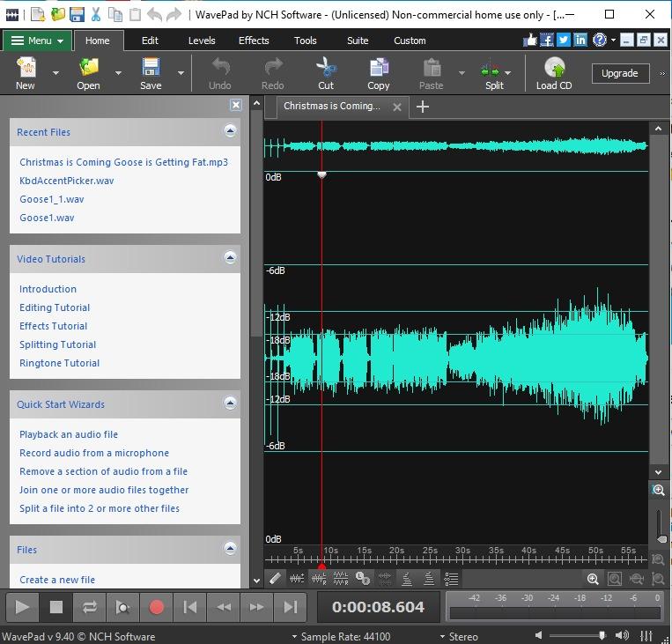
Task: Click the white playhead marker at 0dB line
Action: point(321,174)
